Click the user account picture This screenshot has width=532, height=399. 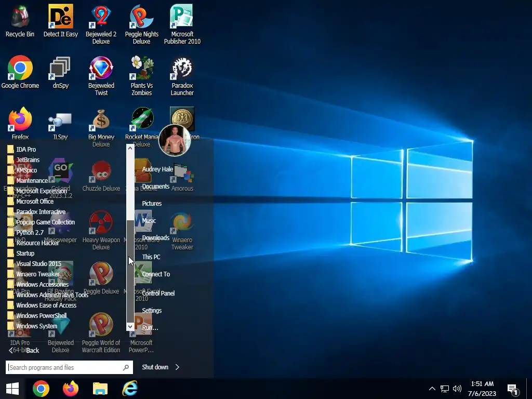[x=175, y=140]
